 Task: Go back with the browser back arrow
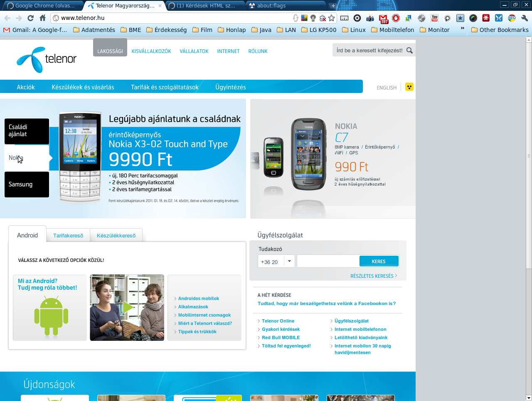[7, 18]
